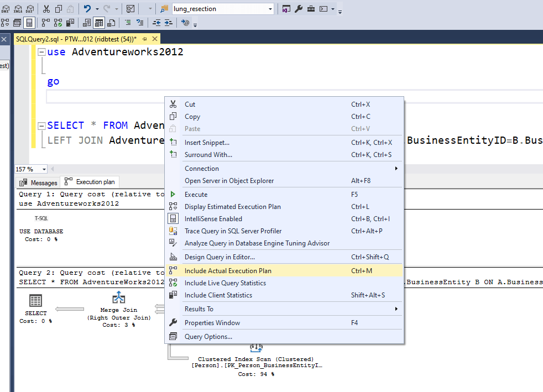Image resolution: width=543 pixels, height=392 pixels.
Task: Switch to the Messages tab
Action: 38,182
